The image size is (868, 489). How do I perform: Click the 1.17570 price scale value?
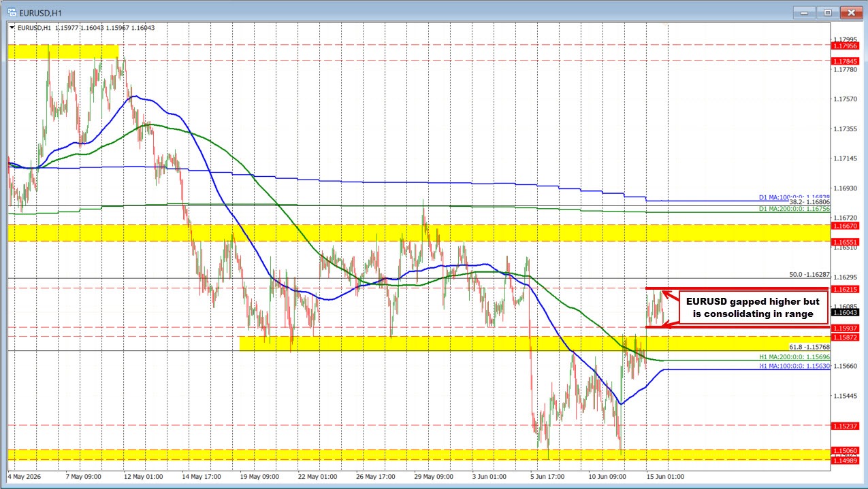click(x=845, y=99)
